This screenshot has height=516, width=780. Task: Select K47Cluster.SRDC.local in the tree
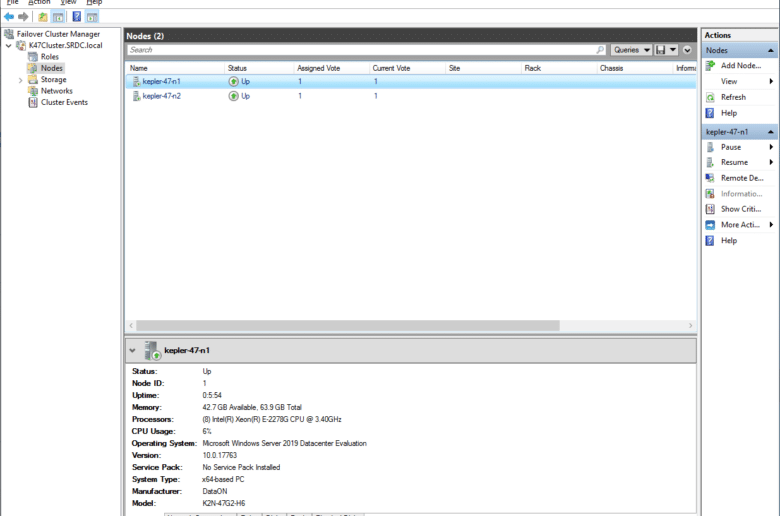pyautogui.click(x=65, y=45)
